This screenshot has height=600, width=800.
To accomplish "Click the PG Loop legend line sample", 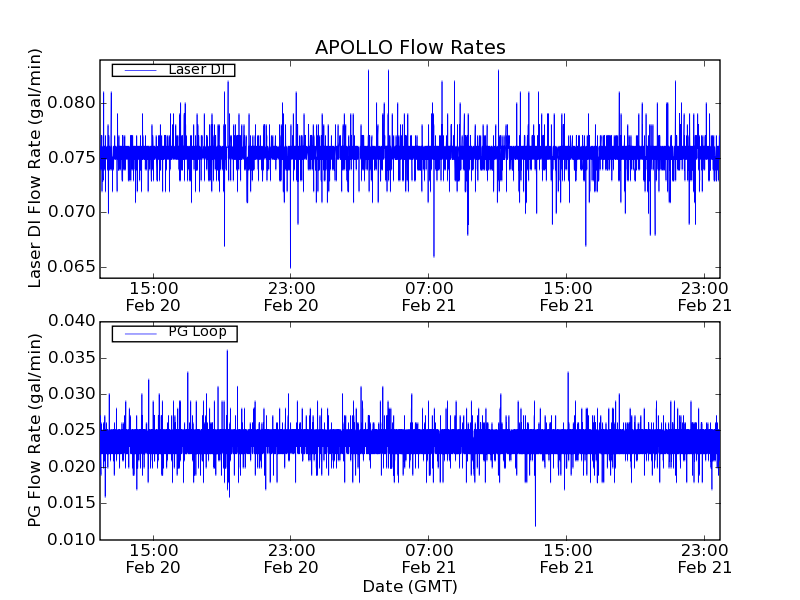I will tap(140, 334).
